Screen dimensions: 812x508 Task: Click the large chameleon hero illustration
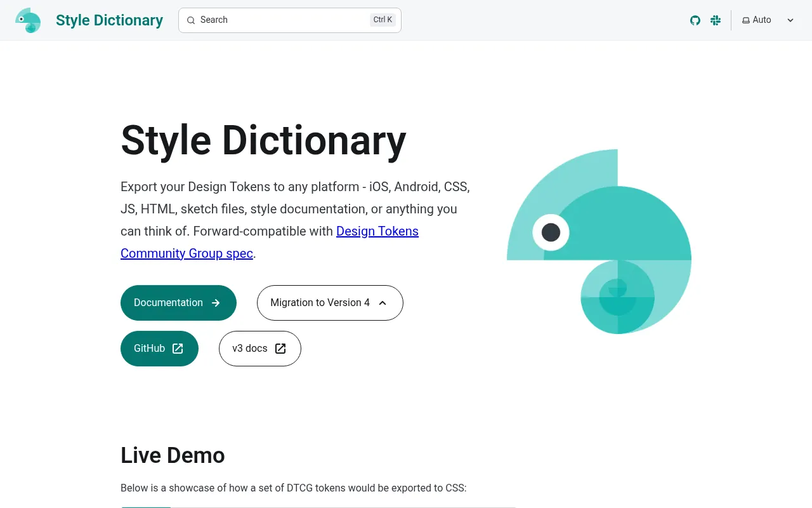click(599, 242)
